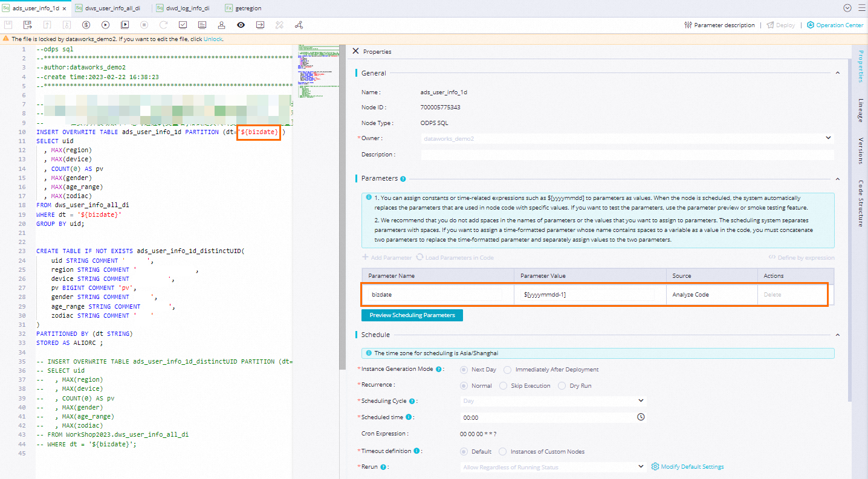Select Dry Run recurrence option
Viewport: 868px width, 479px height.
[x=562, y=385]
